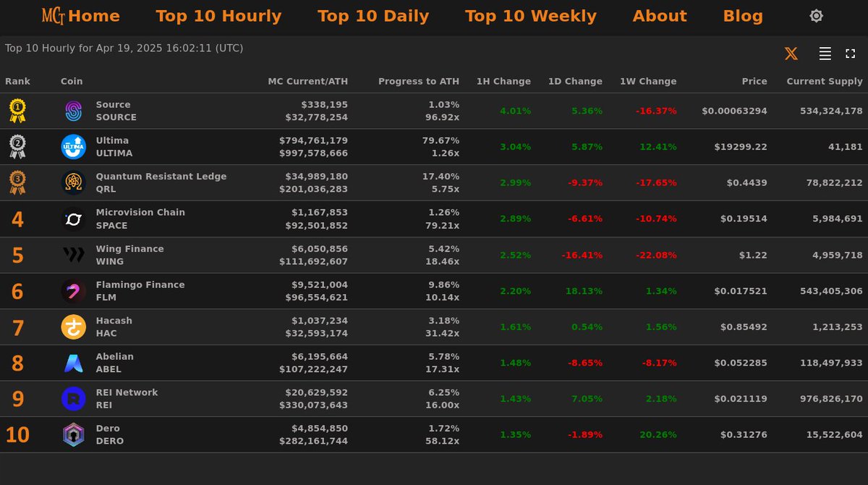The image size is (868, 485).
Task: Click the Microvision Chain logo
Action: [73, 219]
